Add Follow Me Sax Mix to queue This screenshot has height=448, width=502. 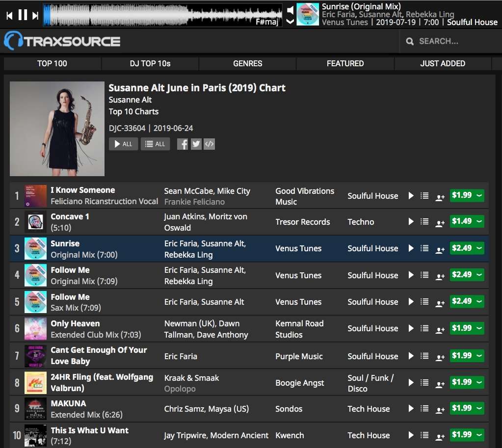(424, 302)
